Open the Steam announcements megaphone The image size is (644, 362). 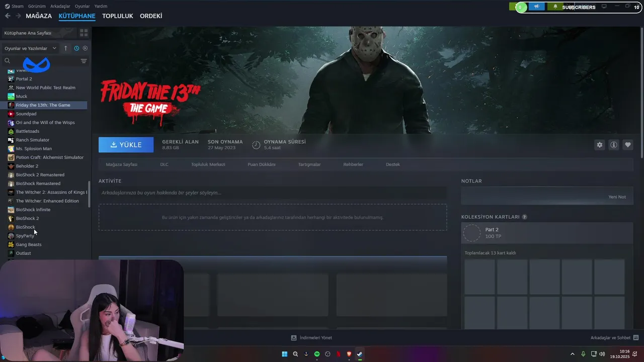point(537,7)
